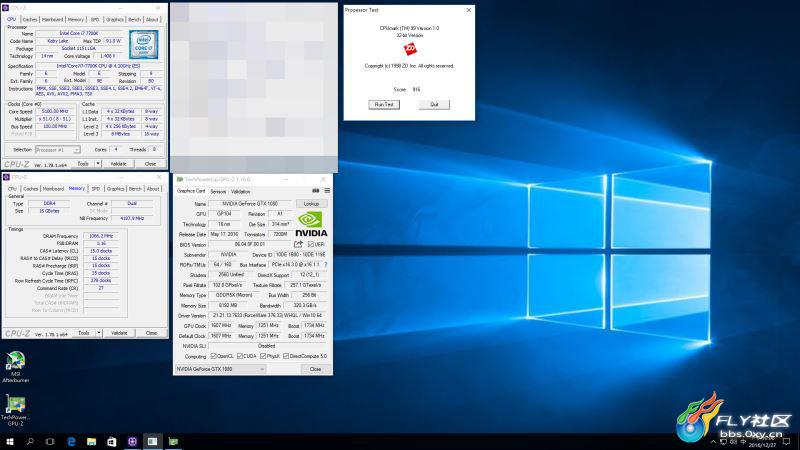
Task: Click Close button in top CPU-Z window
Action: click(x=151, y=164)
